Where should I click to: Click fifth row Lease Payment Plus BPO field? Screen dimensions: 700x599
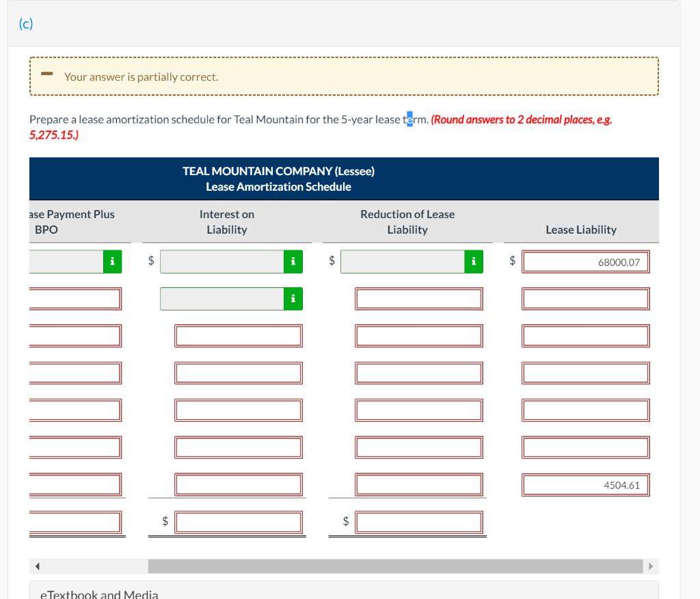pos(75,410)
